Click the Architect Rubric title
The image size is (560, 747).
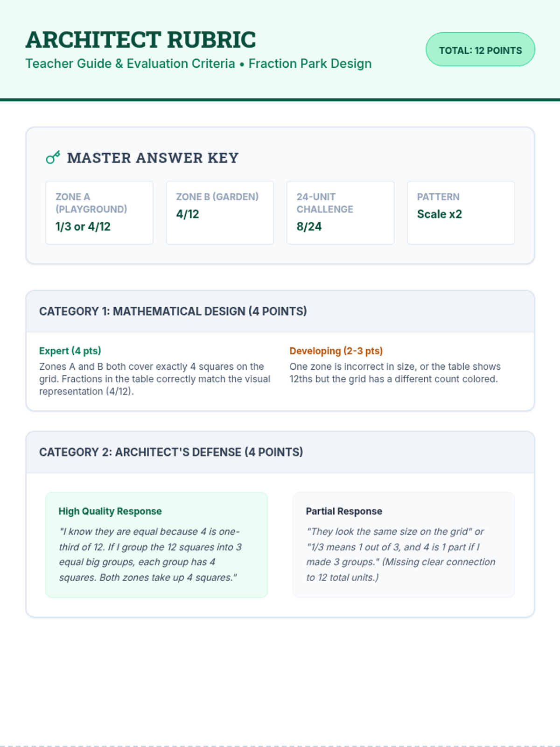140,40
